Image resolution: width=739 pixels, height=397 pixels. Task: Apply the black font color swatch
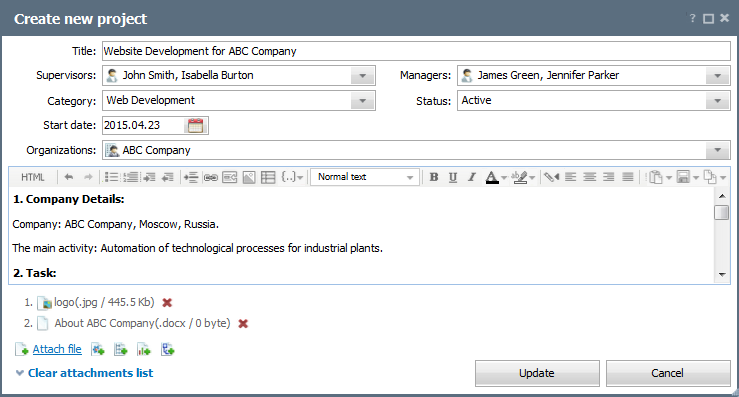coord(492,177)
